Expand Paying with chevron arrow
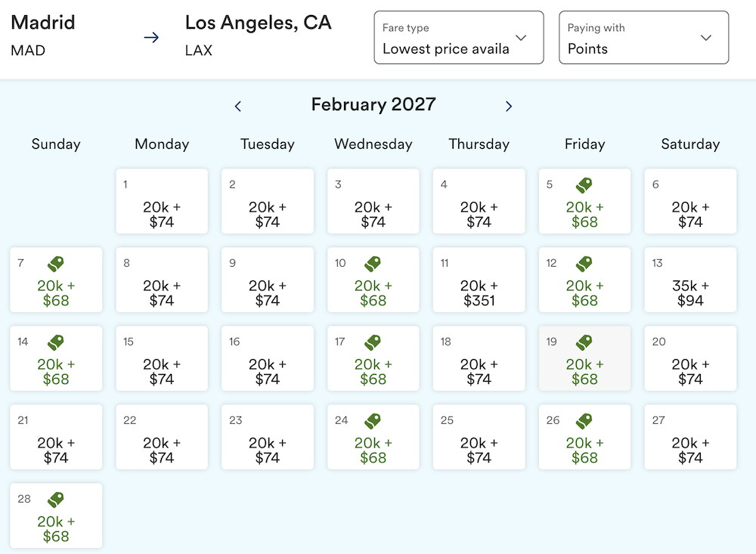The image size is (756, 554). pyautogui.click(x=706, y=38)
